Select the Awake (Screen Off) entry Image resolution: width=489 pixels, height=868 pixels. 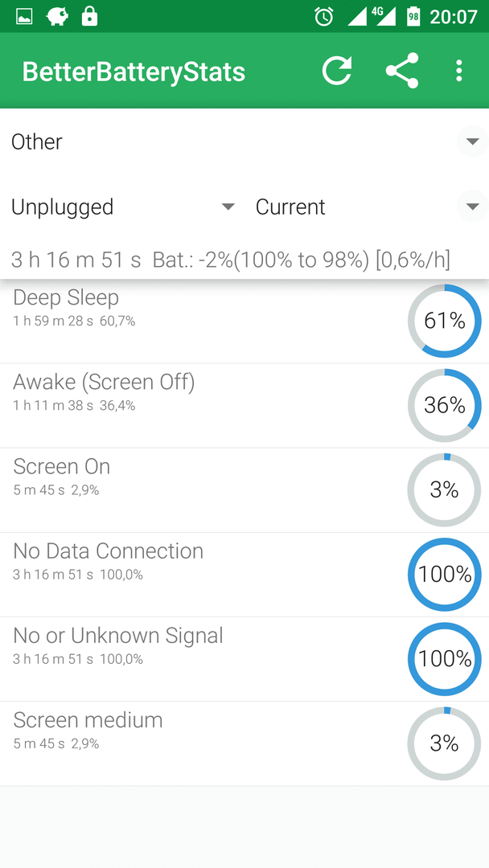point(244,406)
